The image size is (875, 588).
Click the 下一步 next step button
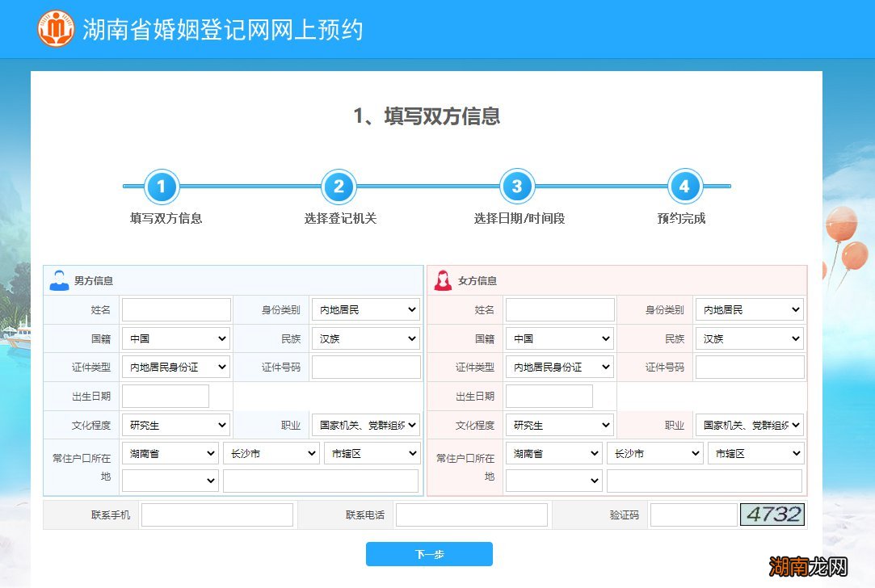click(429, 554)
